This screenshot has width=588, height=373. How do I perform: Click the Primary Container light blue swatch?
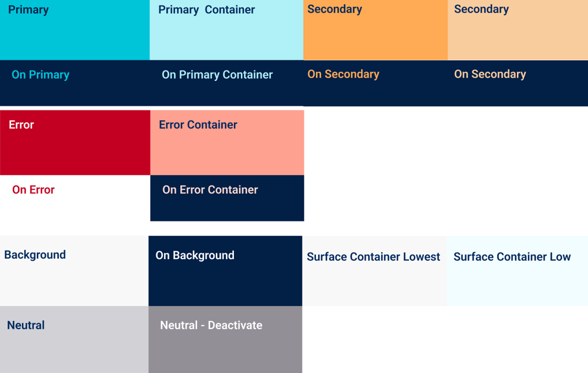tap(226, 30)
